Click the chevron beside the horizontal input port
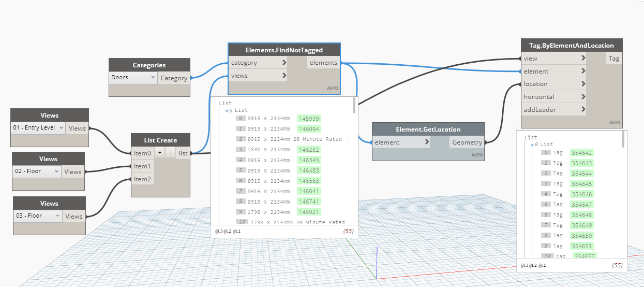The image size is (644, 287). (x=583, y=97)
